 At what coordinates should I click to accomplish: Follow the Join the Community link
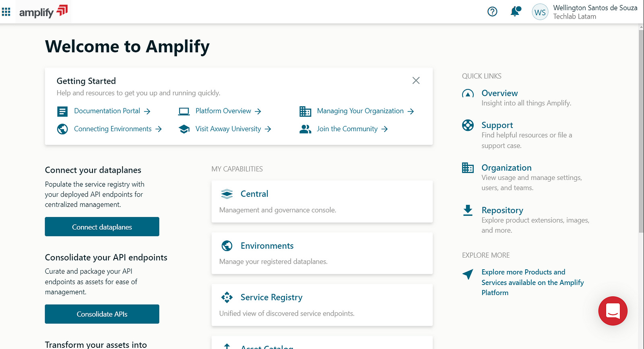click(x=347, y=129)
